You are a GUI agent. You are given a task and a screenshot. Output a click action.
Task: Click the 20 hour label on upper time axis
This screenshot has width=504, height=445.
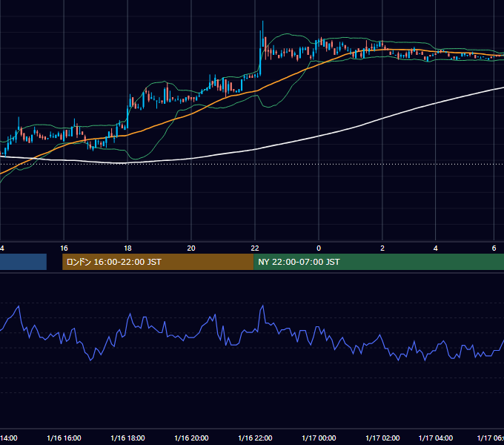(x=191, y=248)
